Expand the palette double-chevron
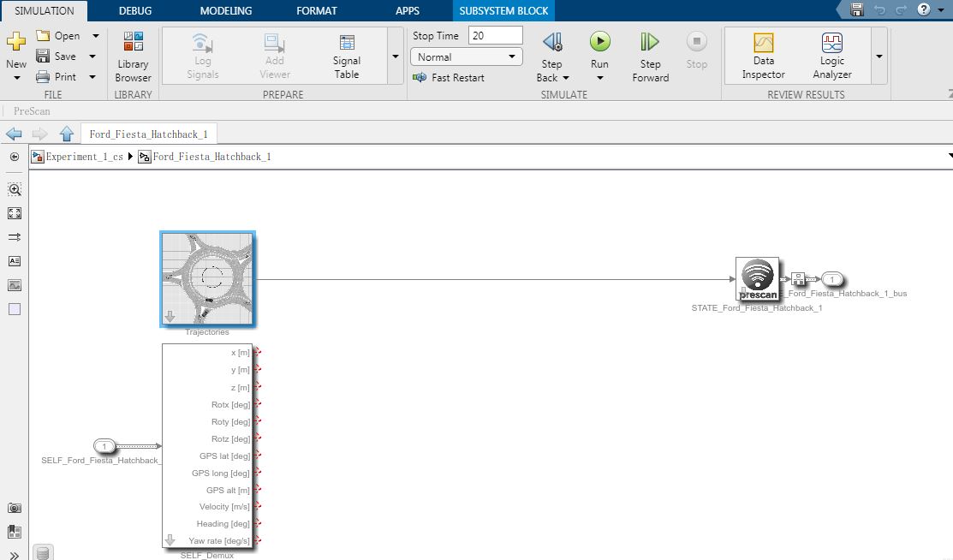 pyautogui.click(x=15, y=555)
